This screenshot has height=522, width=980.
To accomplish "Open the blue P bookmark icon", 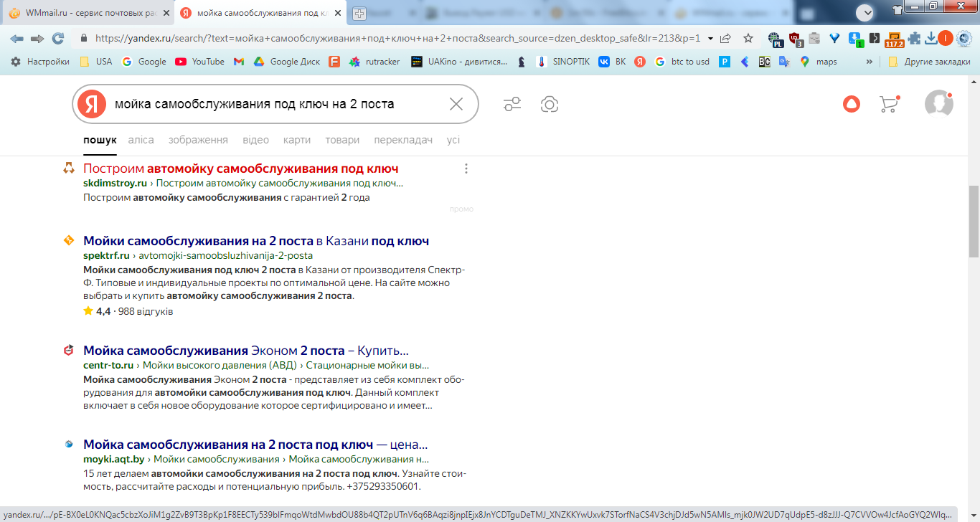I will pyautogui.click(x=725, y=62).
